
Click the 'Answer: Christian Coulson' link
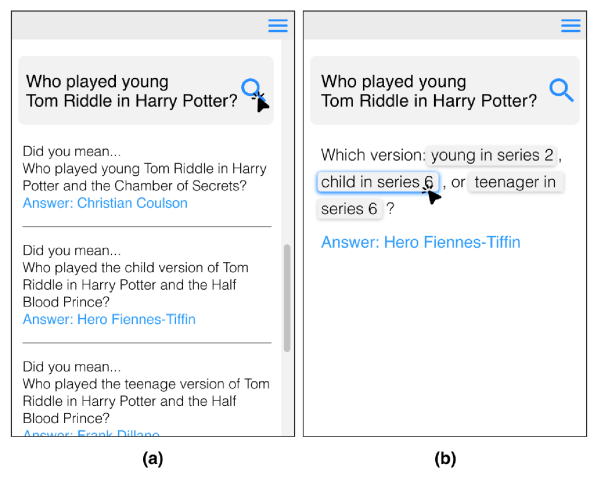tap(105, 203)
